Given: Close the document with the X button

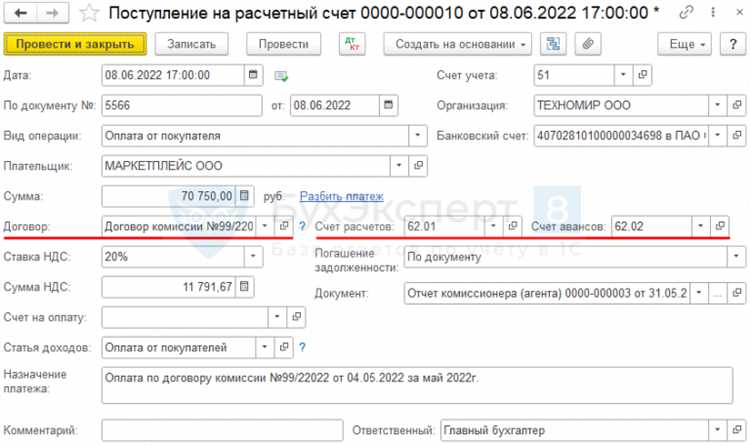Looking at the screenshot, I should (x=739, y=12).
